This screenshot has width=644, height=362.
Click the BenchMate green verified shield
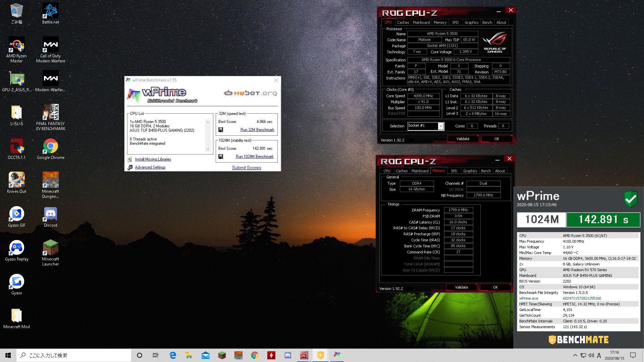click(631, 199)
